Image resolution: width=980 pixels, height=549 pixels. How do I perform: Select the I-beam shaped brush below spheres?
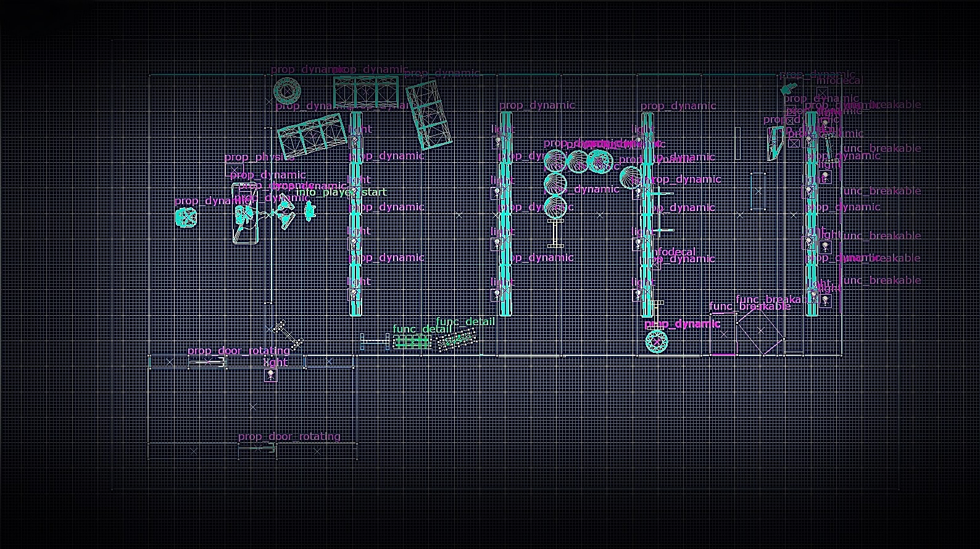[554, 234]
